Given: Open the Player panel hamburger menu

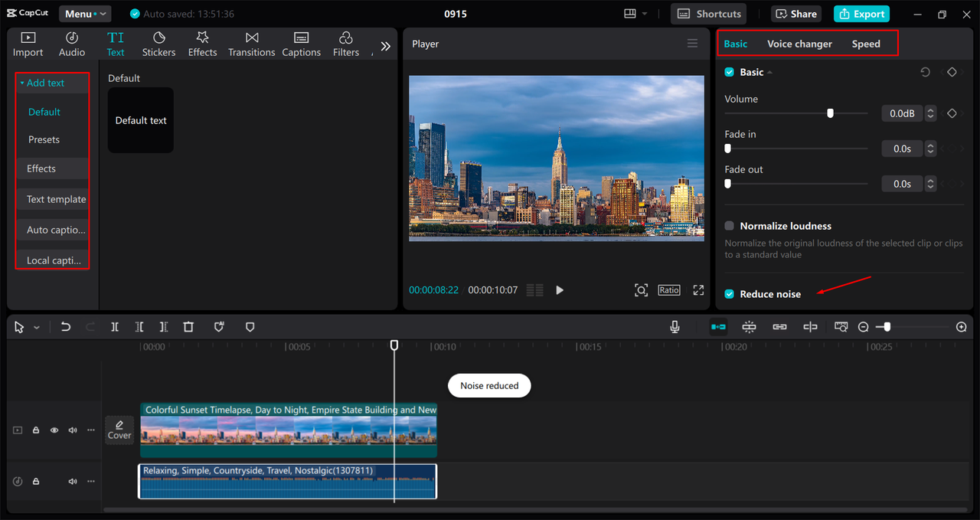Looking at the screenshot, I should [x=692, y=44].
